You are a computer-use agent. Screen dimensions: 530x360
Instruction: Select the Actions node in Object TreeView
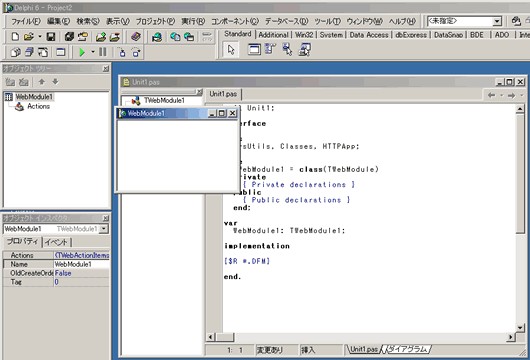click(38, 106)
